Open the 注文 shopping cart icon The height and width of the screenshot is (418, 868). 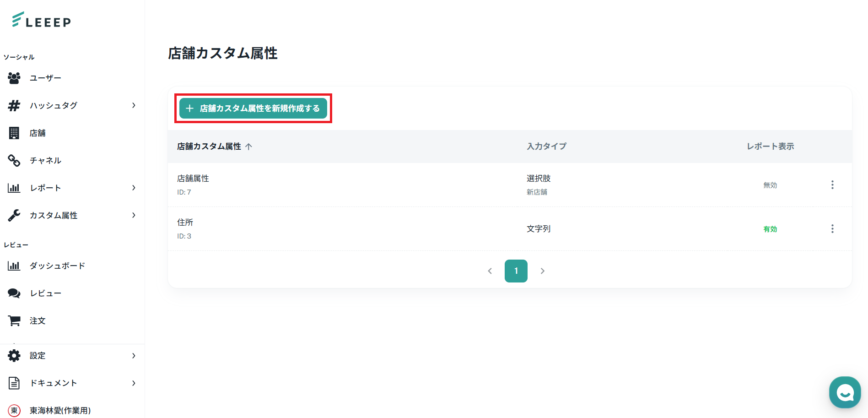click(14, 321)
